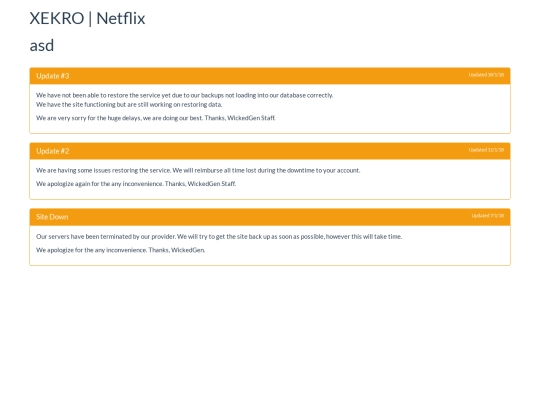Click the line "We have the site functioning"
Image resolution: width=540 pixels, height=405 pixels.
tap(129, 104)
